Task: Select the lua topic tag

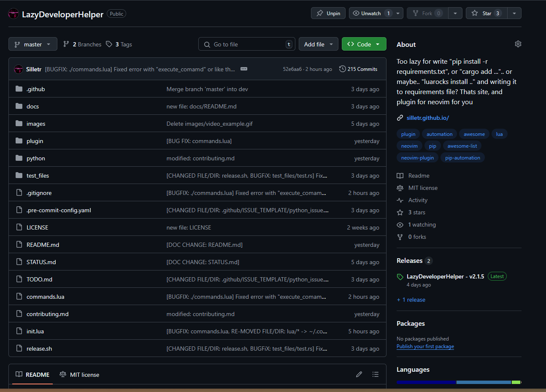Action: click(x=499, y=134)
